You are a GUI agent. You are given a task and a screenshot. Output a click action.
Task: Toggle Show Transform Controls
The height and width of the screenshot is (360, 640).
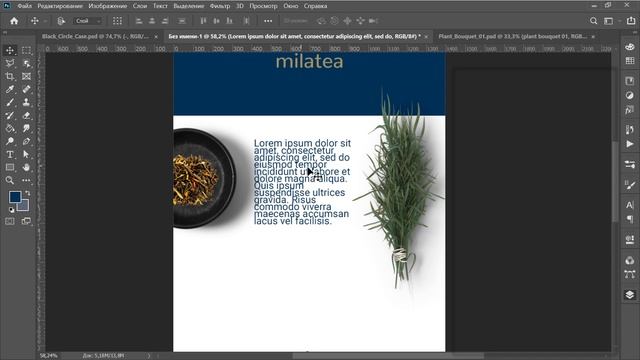117,21
